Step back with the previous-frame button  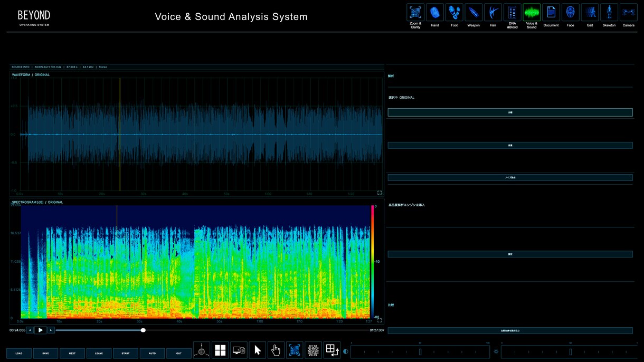point(30,330)
